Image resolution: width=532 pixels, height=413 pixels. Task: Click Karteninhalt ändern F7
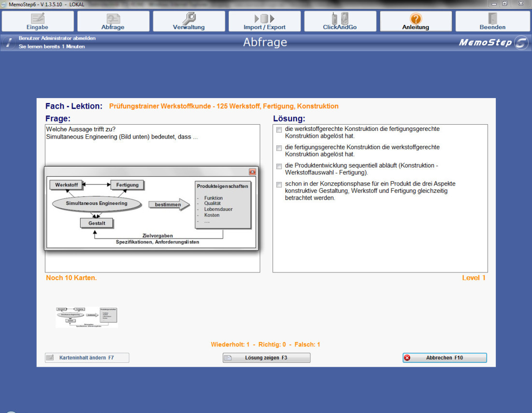[x=86, y=358]
